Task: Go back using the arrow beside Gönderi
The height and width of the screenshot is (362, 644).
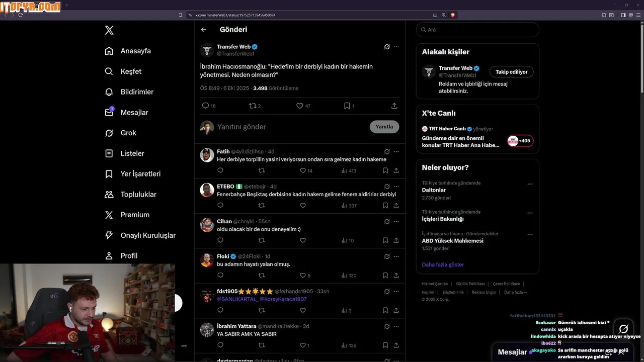Action: [204, 30]
